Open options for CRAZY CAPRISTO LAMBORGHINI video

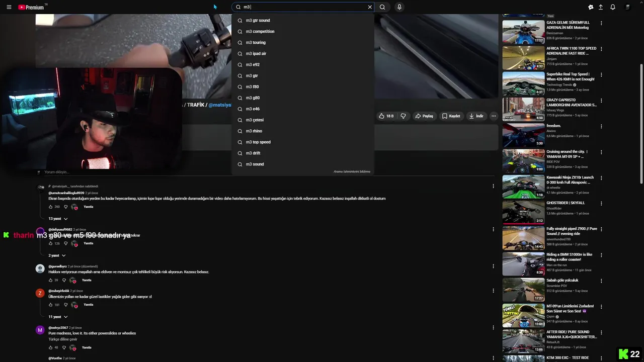point(601,100)
